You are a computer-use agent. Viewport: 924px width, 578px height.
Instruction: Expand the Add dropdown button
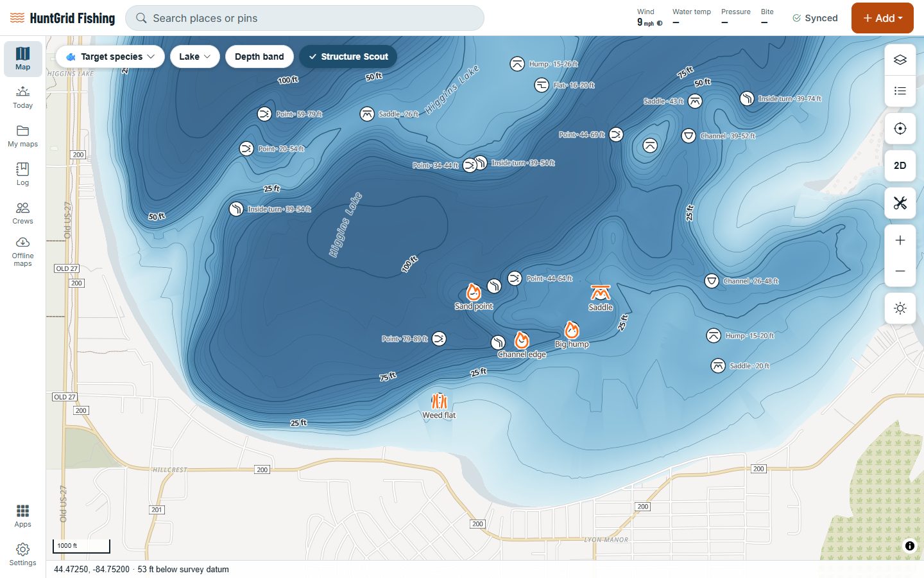882,18
